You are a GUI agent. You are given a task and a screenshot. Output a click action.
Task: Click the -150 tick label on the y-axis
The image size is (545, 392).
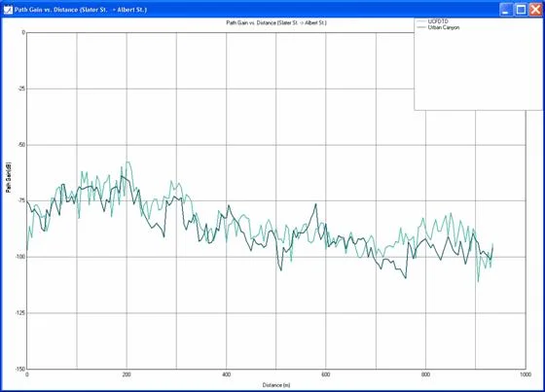pyautogui.click(x=19, y=369)
